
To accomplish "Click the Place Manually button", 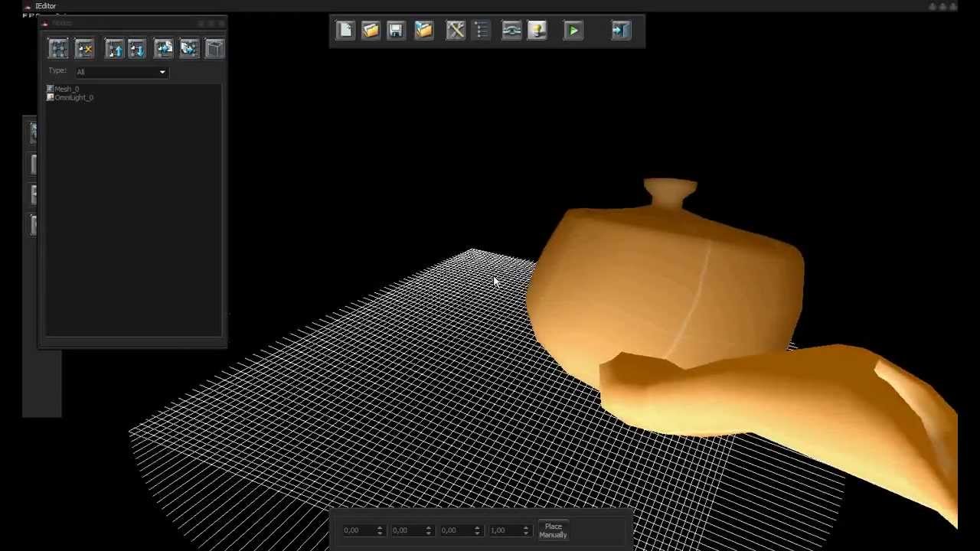I will [553, 530].
